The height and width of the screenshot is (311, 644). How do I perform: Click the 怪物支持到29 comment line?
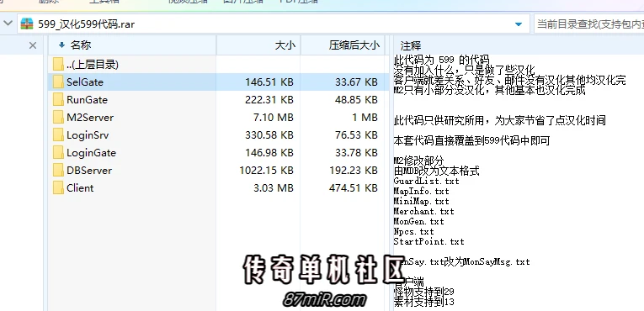click(423, 292)
